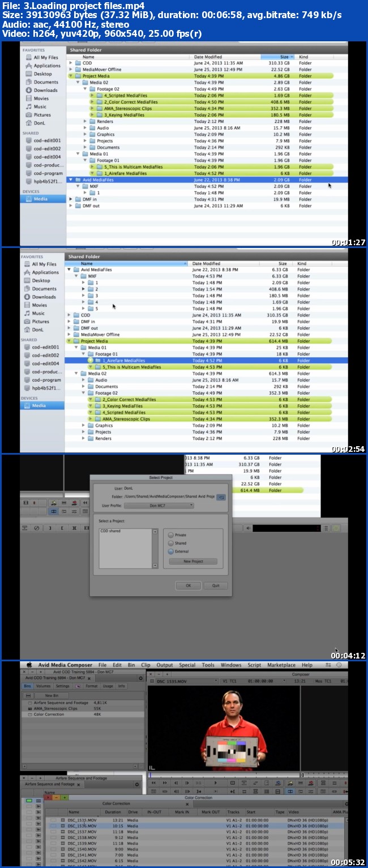This screenshot has width=368, height=868.
Task: Open the File menu in Avid Media Composer
Action: click(x=102, y=665)
